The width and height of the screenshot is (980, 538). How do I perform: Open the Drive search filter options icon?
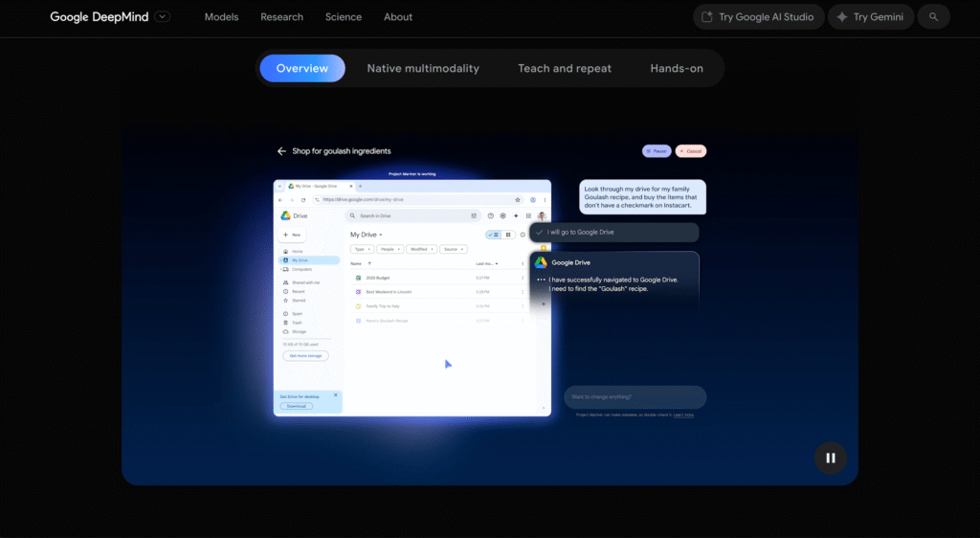point(473,215)
